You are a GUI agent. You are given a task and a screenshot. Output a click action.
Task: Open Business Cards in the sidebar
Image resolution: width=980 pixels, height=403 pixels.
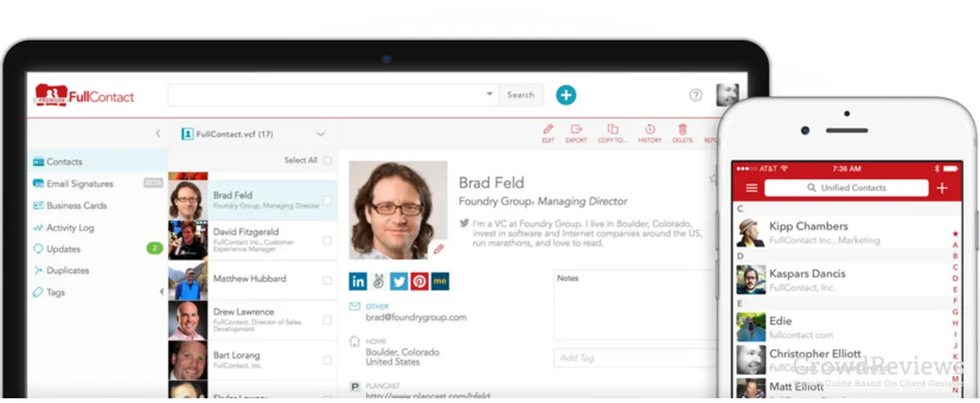click(77, 206)
